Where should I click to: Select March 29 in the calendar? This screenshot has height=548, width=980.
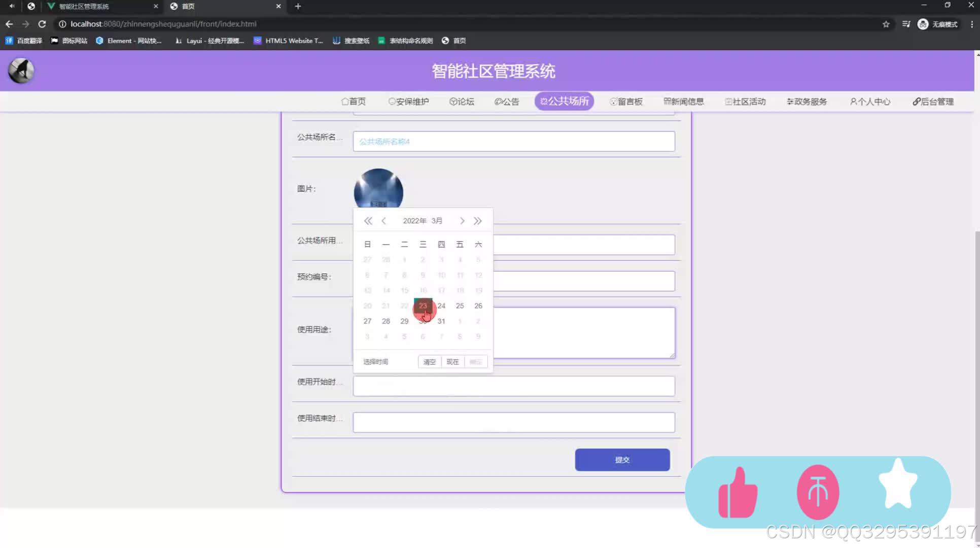(404, 321)
